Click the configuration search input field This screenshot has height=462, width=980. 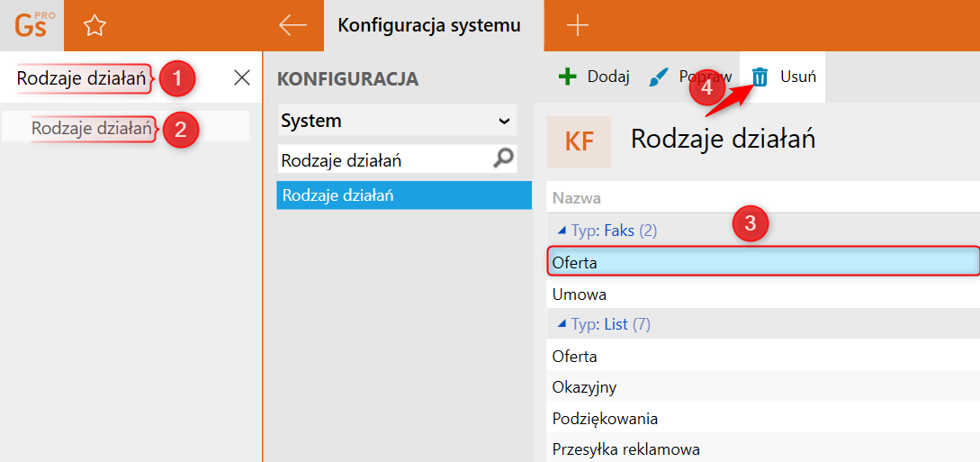click(x=385, y=160)
